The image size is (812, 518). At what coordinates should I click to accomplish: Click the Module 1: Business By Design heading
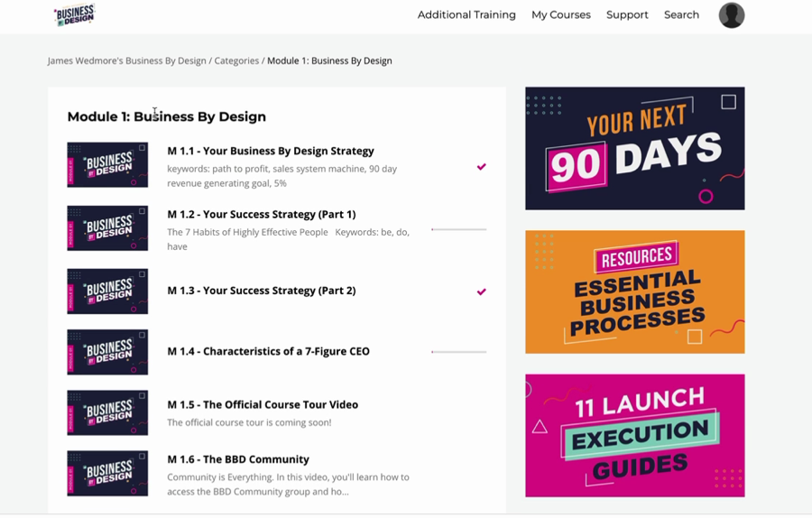167,116
